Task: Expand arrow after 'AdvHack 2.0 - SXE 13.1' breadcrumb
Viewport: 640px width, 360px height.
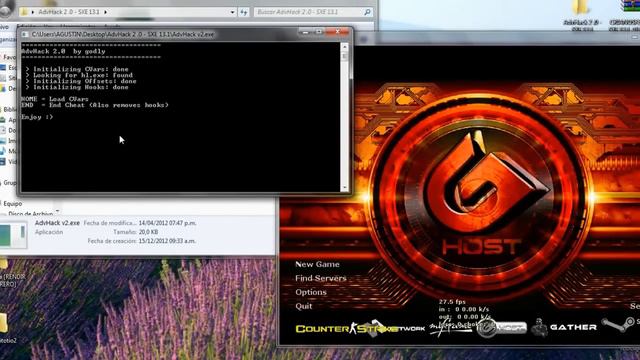Action: [x=105, y=12]
